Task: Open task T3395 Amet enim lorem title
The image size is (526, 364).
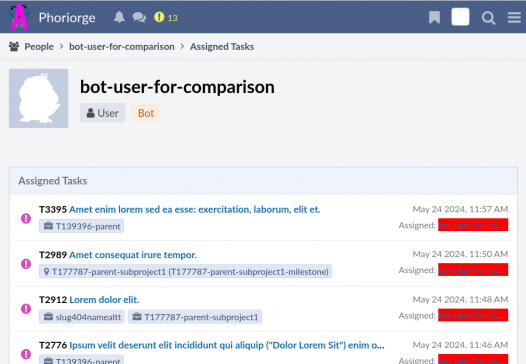Action: (195, 209)
